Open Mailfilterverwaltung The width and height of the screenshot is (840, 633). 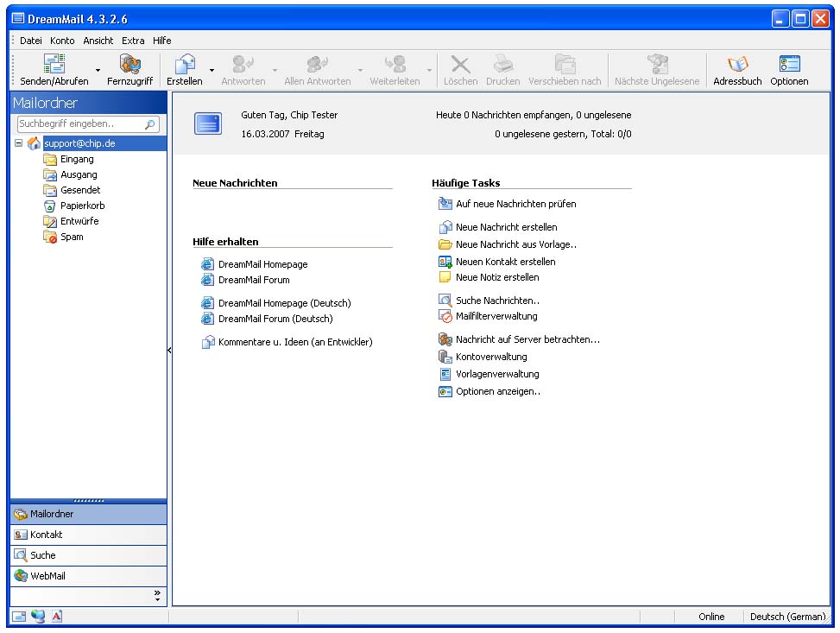pos(488,316)
